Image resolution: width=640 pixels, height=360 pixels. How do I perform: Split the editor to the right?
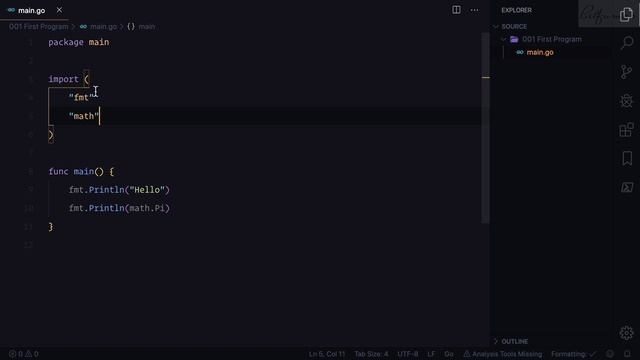pos(456,10)
